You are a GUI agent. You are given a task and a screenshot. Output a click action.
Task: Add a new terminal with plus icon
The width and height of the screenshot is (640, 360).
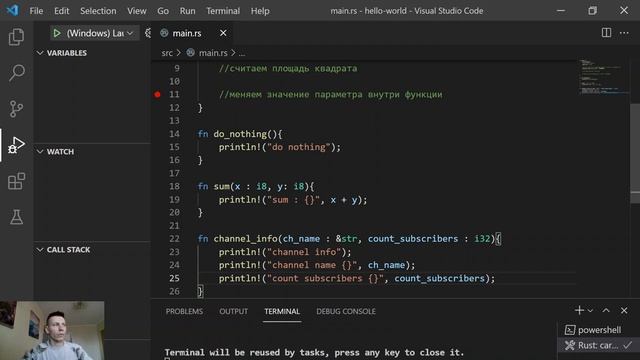(579, 311)
